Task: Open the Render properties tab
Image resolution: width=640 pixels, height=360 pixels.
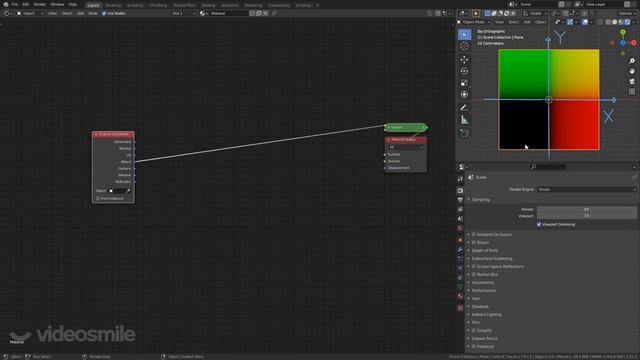Action: click(x=460, y=191)
